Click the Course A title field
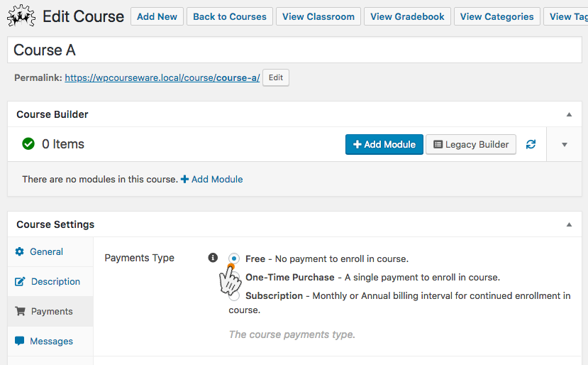Screen dimensions: 588x365 coord(294,50)
